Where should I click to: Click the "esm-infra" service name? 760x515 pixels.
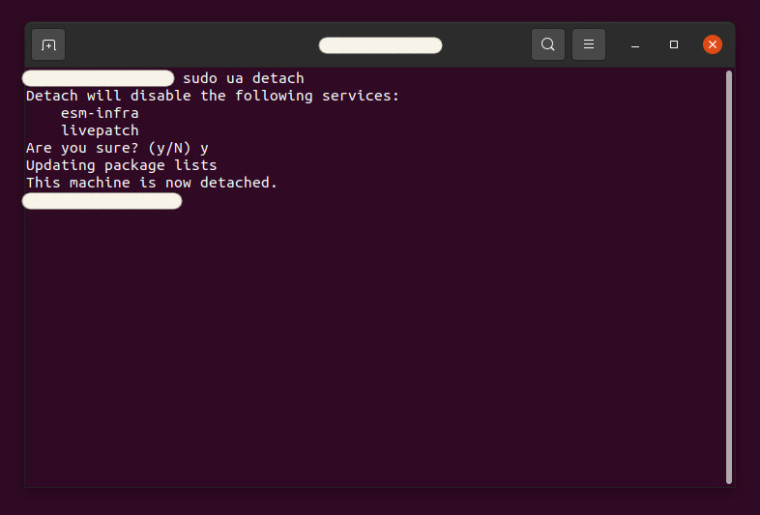99,113
